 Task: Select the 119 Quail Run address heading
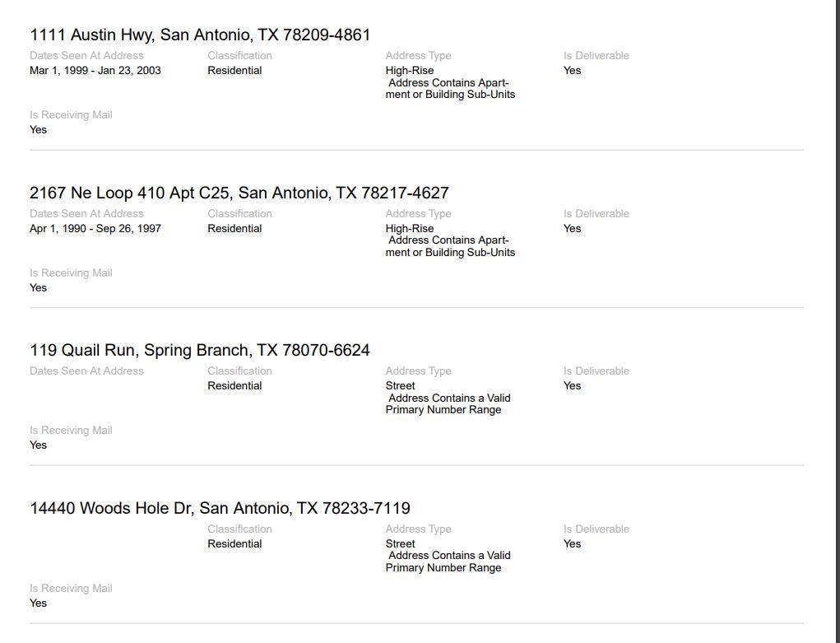(x=199, y=350)
